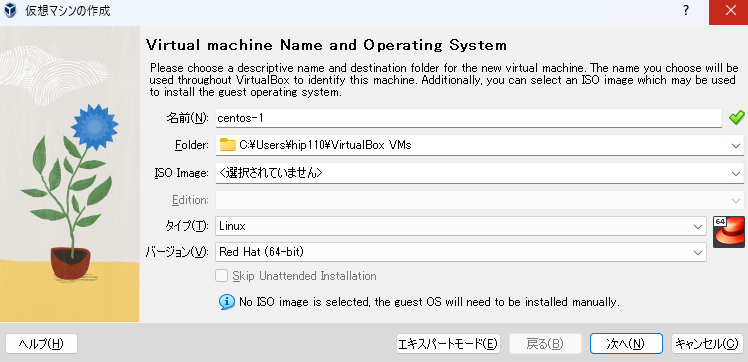748x362 pixels.
Task: Expand the Folder dropdown arrow
Action: 735,146
